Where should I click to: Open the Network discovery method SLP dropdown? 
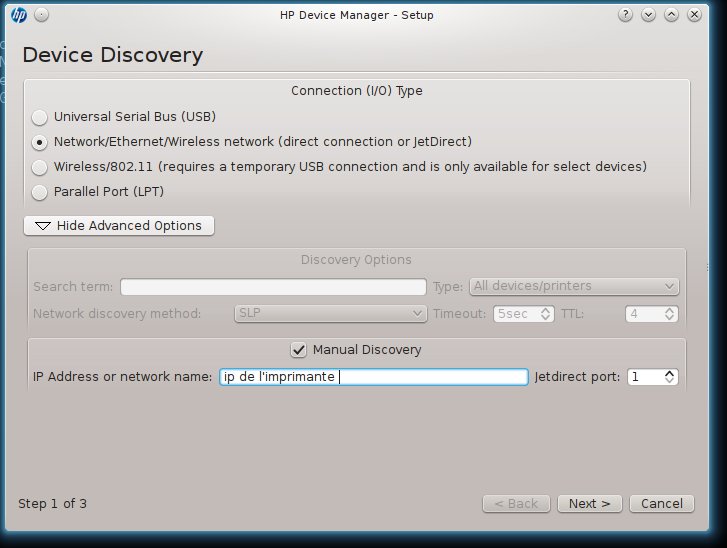point(331,314)
